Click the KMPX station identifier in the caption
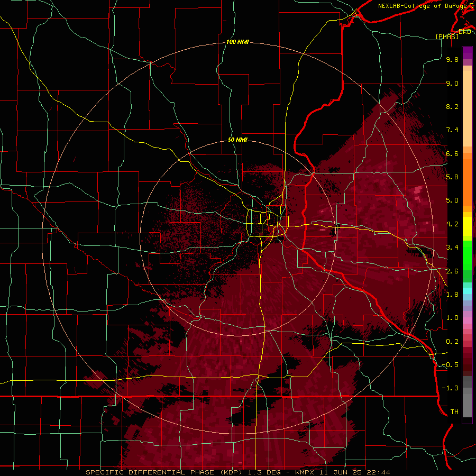Screen dimensions: 476x476 [x=306, y=472]
